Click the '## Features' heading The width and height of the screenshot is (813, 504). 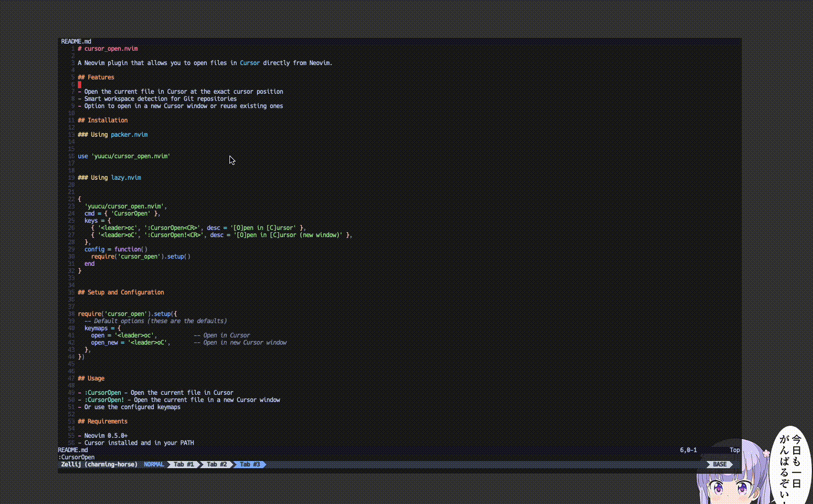96,77
